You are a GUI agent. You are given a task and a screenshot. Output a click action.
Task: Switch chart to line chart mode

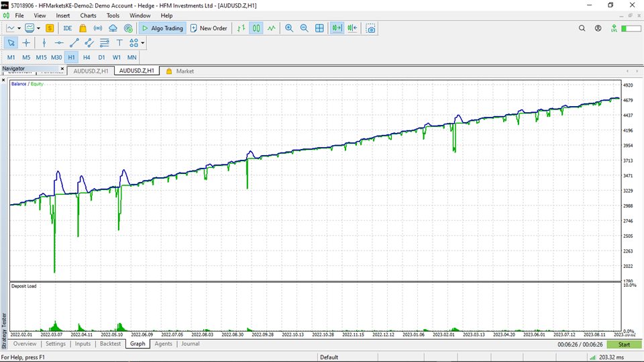click(272, 28)
